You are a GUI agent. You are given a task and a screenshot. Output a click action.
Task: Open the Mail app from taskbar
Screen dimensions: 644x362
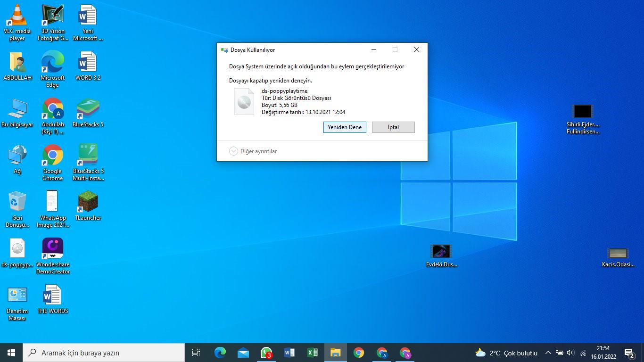pos(243,353)
